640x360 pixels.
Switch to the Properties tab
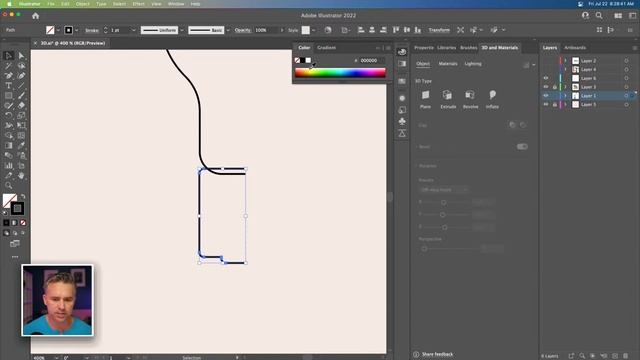424,48
